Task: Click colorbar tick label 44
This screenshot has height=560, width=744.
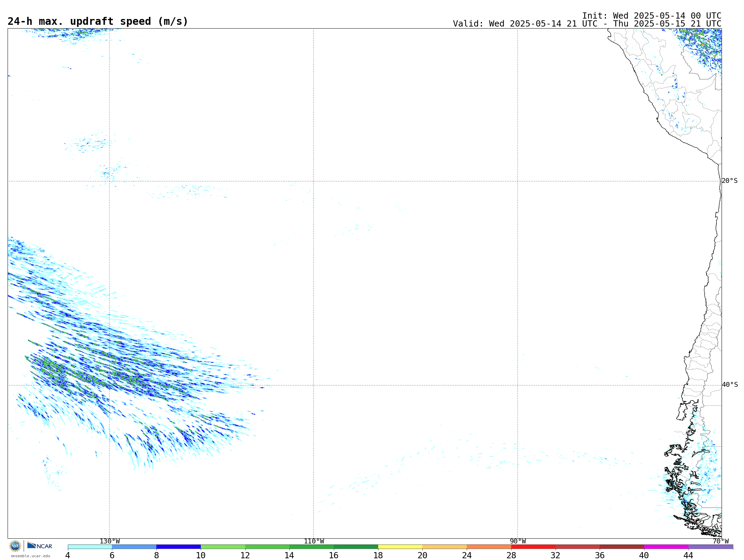Action: (689, 556)
